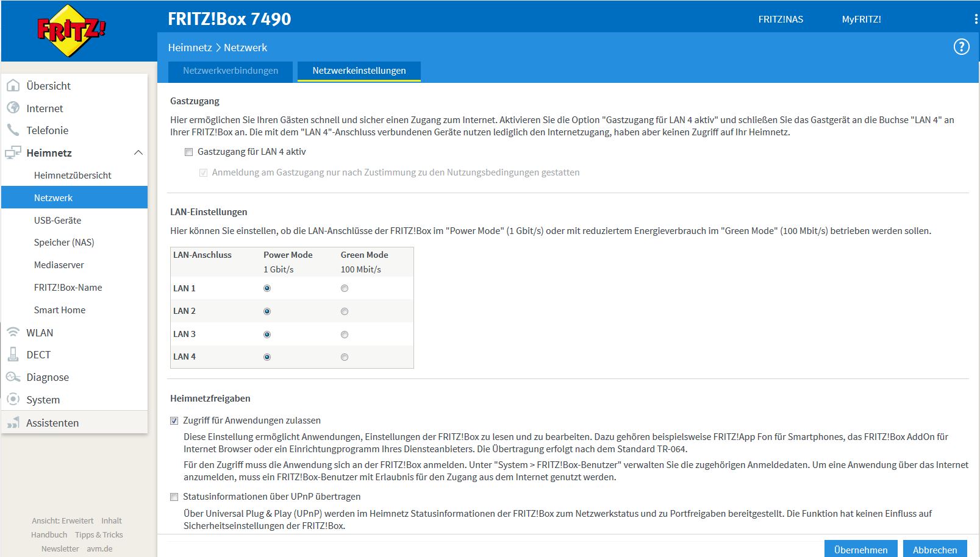The width and height of the screenshot is (980, 557).
Task: Click the Übersicht house icon
Action: click(13, 85)
